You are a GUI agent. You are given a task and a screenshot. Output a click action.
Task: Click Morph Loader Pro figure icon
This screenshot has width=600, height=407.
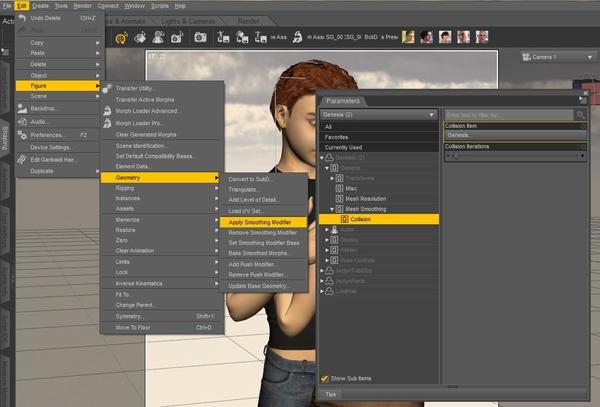[107, 123]
